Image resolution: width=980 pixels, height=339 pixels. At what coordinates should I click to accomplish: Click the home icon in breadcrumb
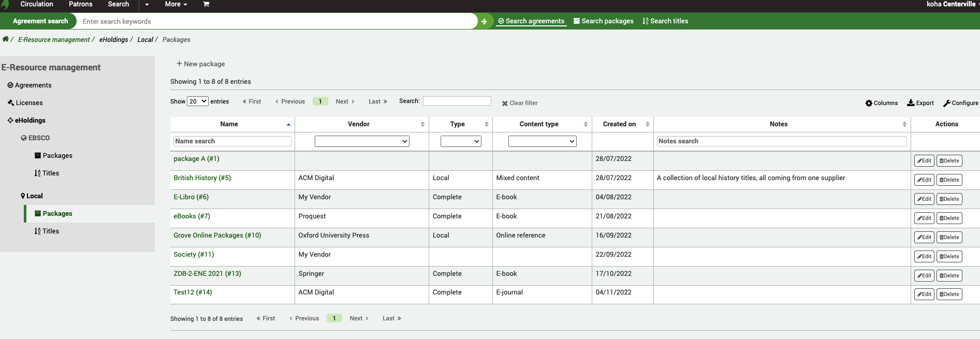[5, 39]
